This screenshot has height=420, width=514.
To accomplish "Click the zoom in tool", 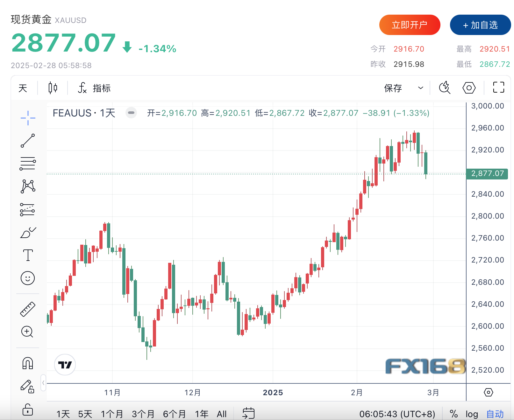I will coord(27,332).
